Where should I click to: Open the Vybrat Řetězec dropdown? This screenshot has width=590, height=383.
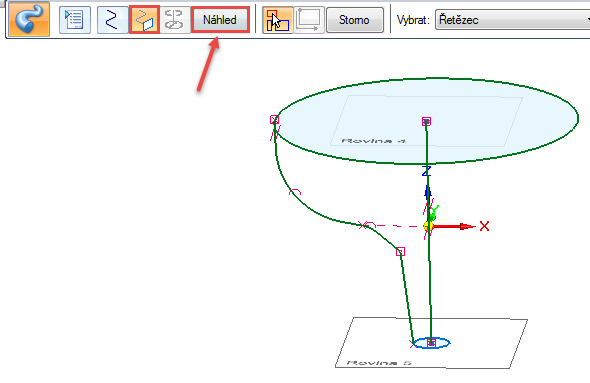512,20
